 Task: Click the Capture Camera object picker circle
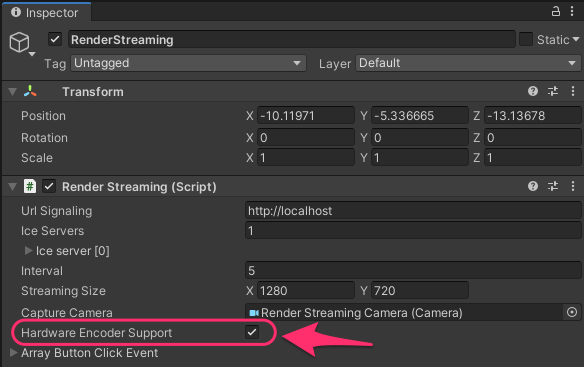[572, 312]
